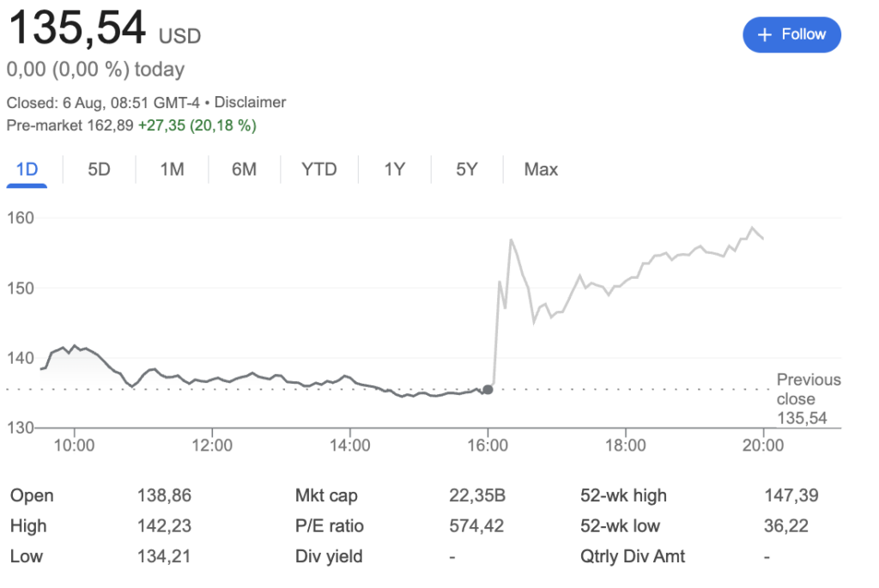This screenshot has height=588, width=879.
Task: Click the P/E ratio label
Action: [330, 526]
